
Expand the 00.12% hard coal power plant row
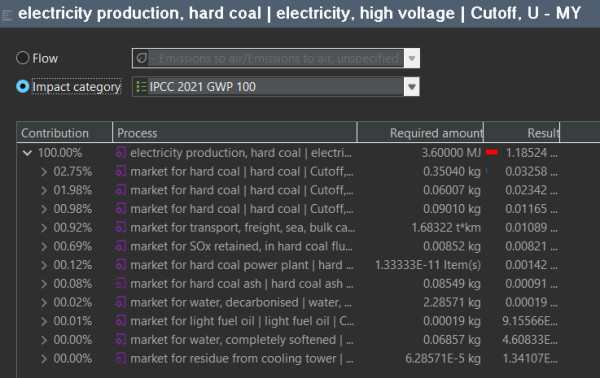click(44, 265)
